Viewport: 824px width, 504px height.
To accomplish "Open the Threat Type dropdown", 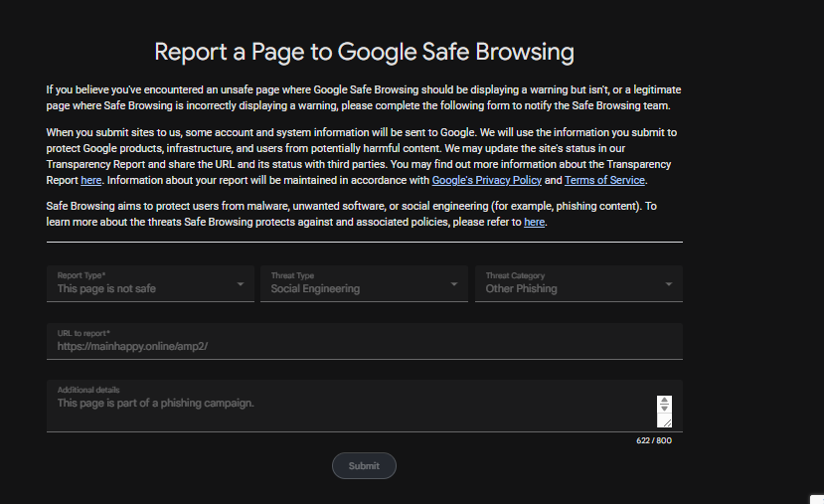I will click(364, 283).
